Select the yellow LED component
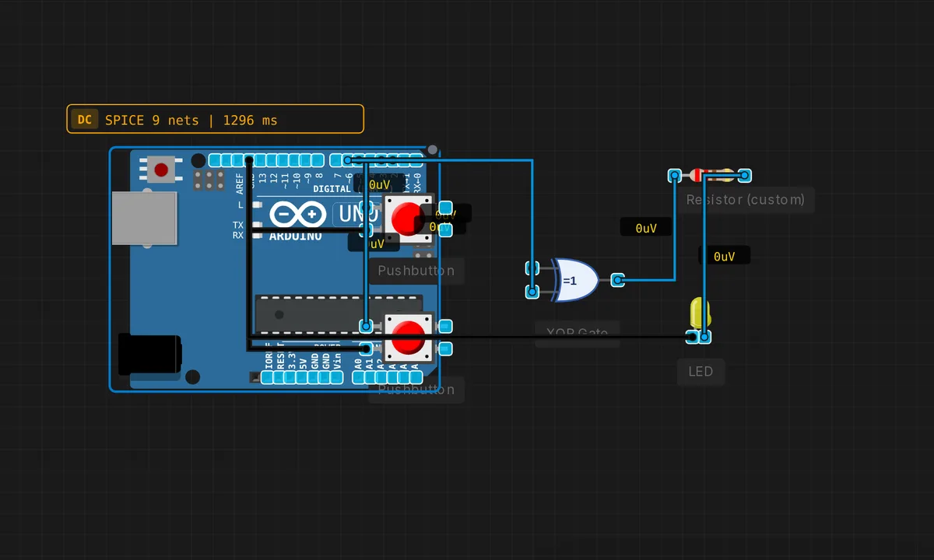The height and width of the screenshot is (560, 934). [x=700, y=313]
